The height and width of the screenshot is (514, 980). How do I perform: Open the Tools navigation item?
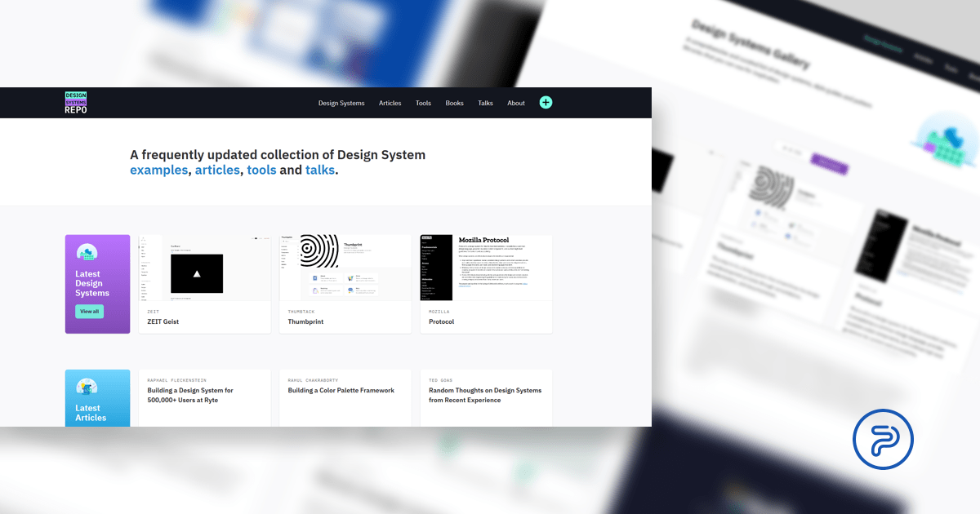423,103
